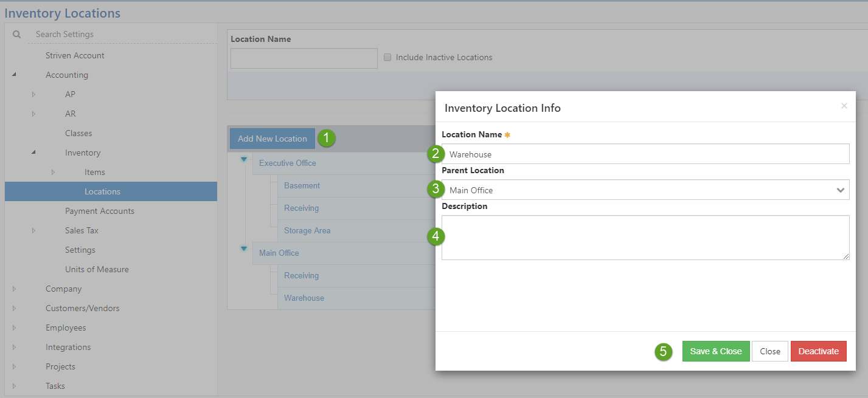Viewport: 868px width, 398px height.
Task: Open Units of Measure settings
Action: click(97, 269)
